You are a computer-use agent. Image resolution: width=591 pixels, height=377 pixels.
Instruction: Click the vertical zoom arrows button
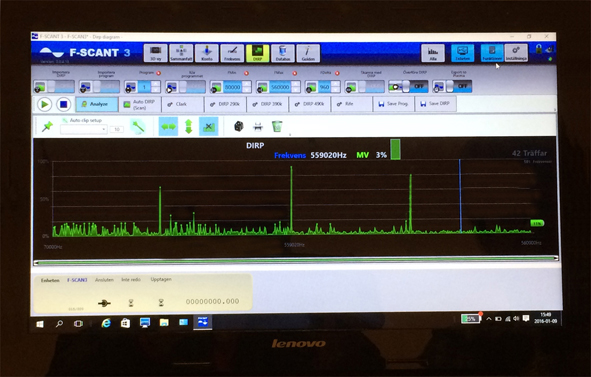click(x=188, y=127)
